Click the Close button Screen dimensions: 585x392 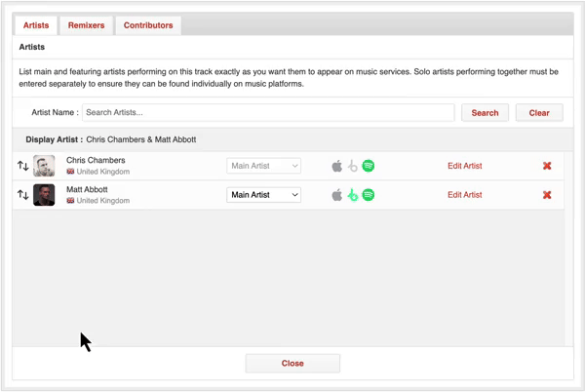click(292, 364)
